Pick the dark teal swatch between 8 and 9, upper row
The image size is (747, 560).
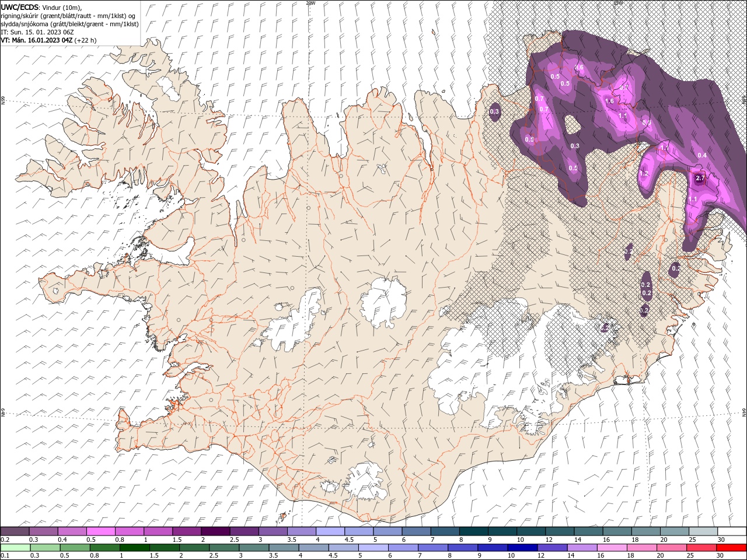[473, 531]
